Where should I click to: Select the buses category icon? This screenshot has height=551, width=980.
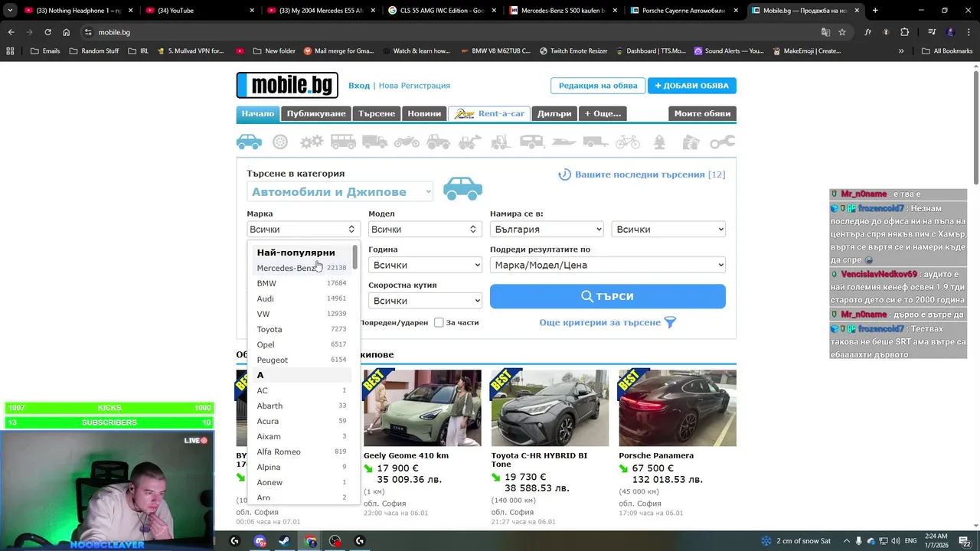pos(343,142)
